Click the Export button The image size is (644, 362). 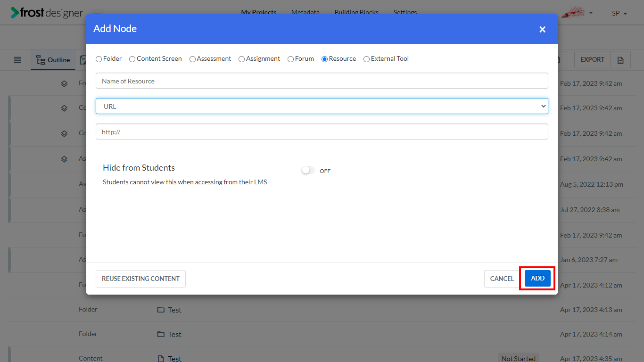click(592, 60)
